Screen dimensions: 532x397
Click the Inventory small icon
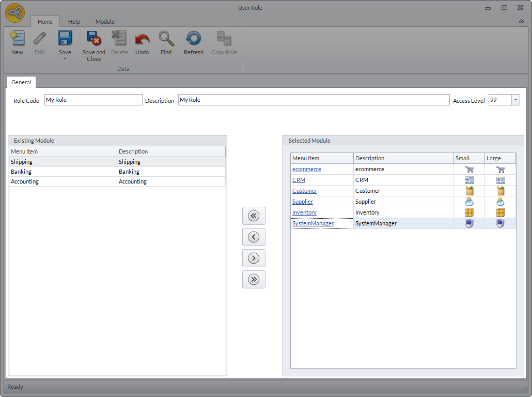469,213
